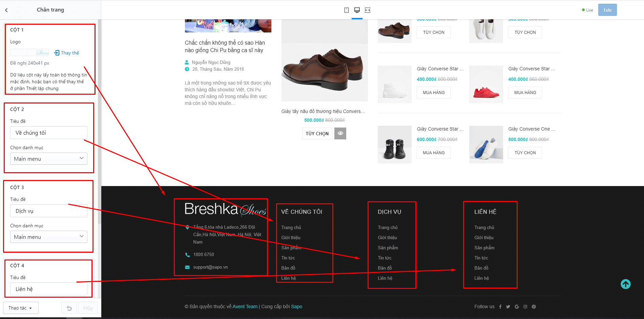
Task: Switch to mobile preview mode
Action: click(346, 10)
